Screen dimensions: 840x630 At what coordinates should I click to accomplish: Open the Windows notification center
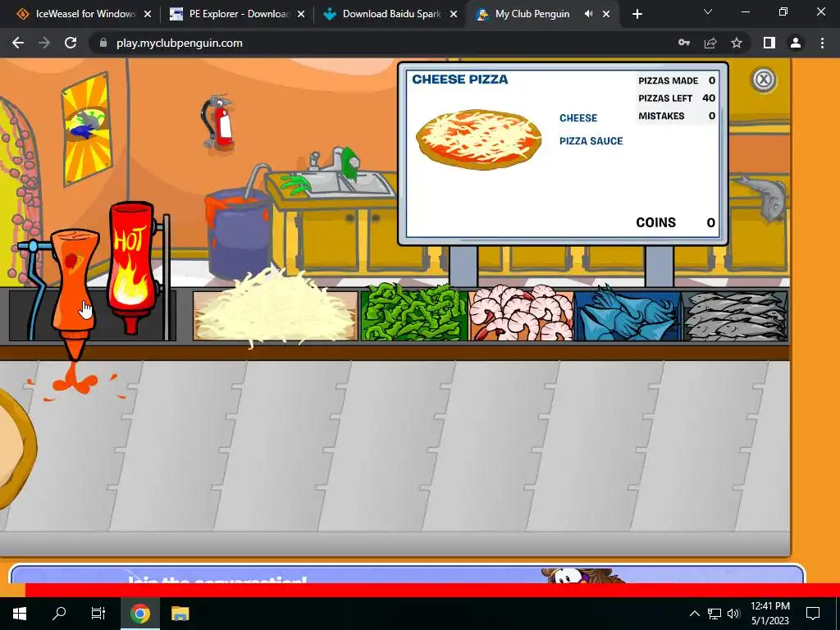click(x=813, y=614)
